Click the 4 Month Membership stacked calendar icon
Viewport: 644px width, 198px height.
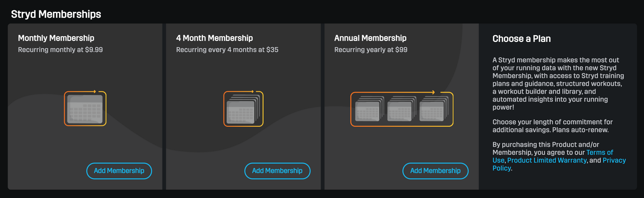tap(243, 110)
